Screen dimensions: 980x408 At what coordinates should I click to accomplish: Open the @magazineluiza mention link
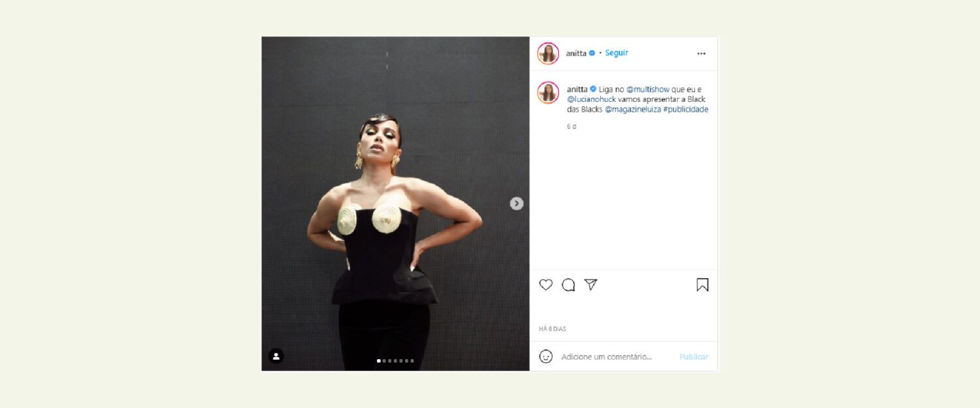pyautogui.click(x=632, y=110)
